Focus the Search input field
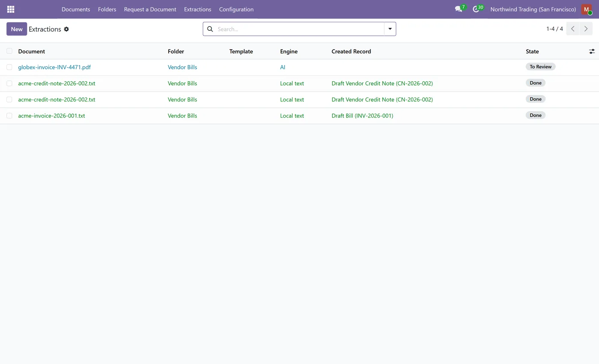Viewport: 599px width, 364px height. (299, 29)
